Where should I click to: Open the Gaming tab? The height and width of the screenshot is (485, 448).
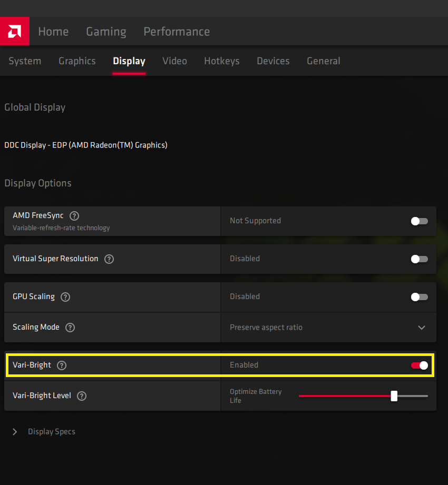(x=106, y=32)
